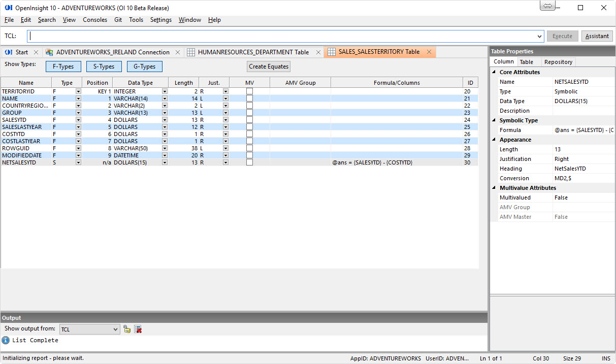The height and width of the screenshot is (364, 616).
Task: Switch to the HUMANRESOURCES_DEPARTMENT Table tab
Action: point(253,52)
